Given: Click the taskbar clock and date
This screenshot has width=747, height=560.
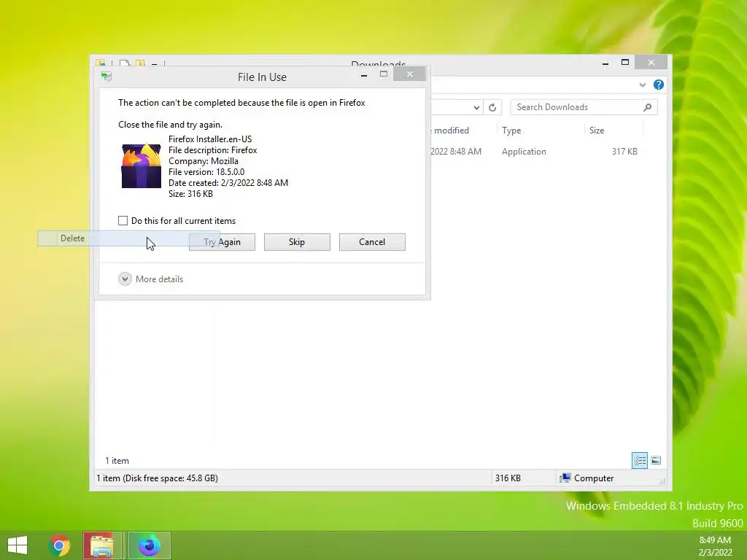Looking at the screenshot, I should pos(715,546).
